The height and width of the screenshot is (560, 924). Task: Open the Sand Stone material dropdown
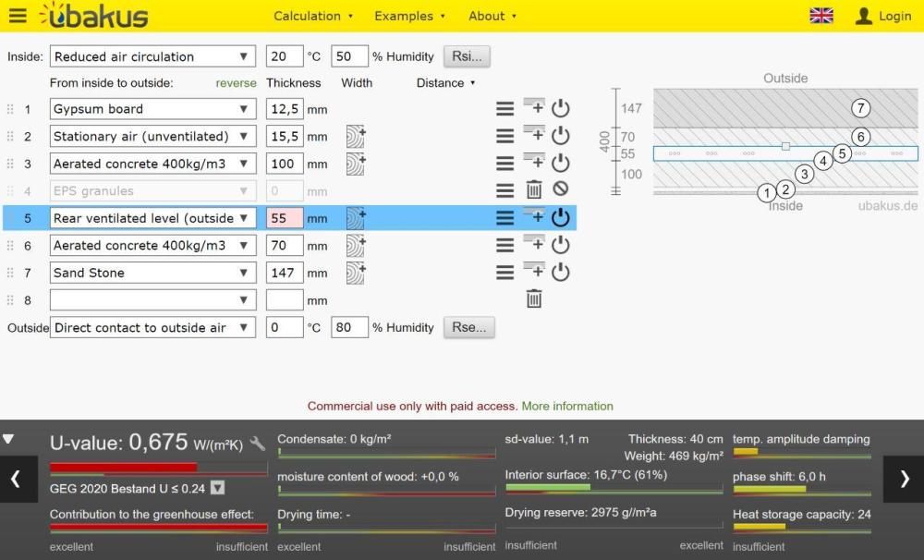coord(152,273)
